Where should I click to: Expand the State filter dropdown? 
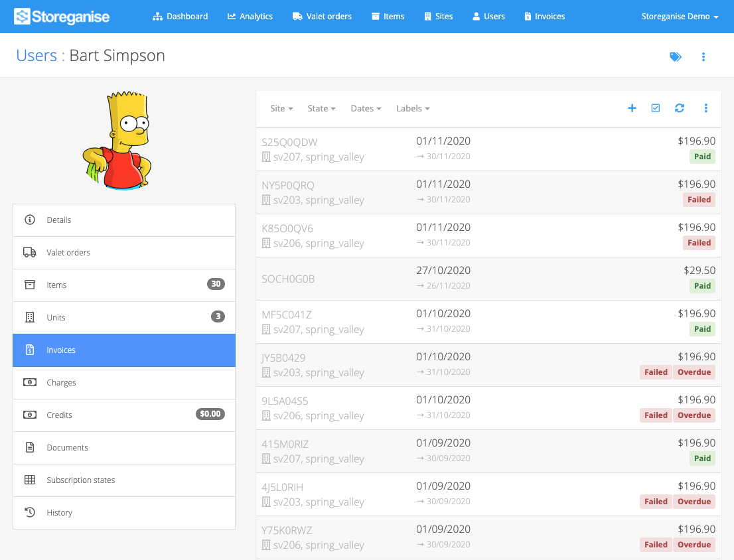[x=322, y=109]
